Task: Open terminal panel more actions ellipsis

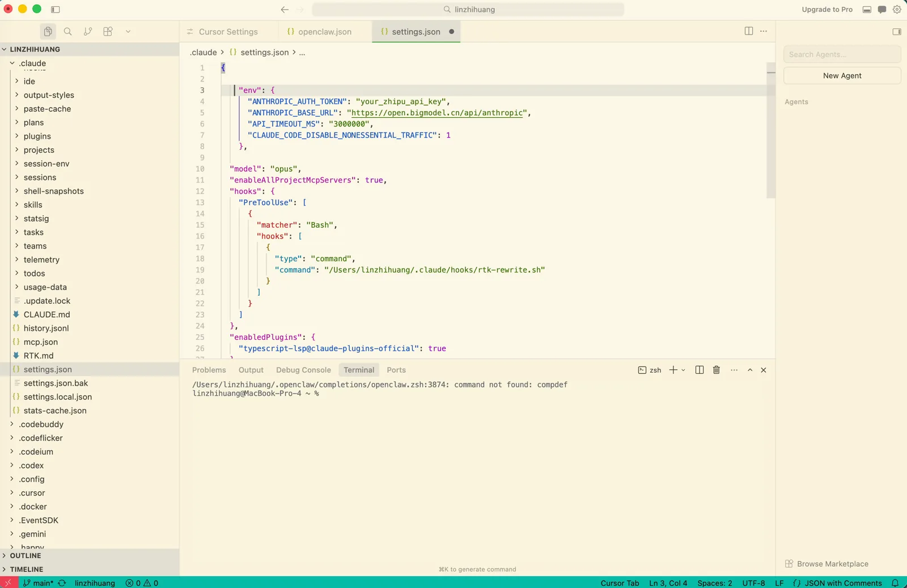Action: pos(734,370)
